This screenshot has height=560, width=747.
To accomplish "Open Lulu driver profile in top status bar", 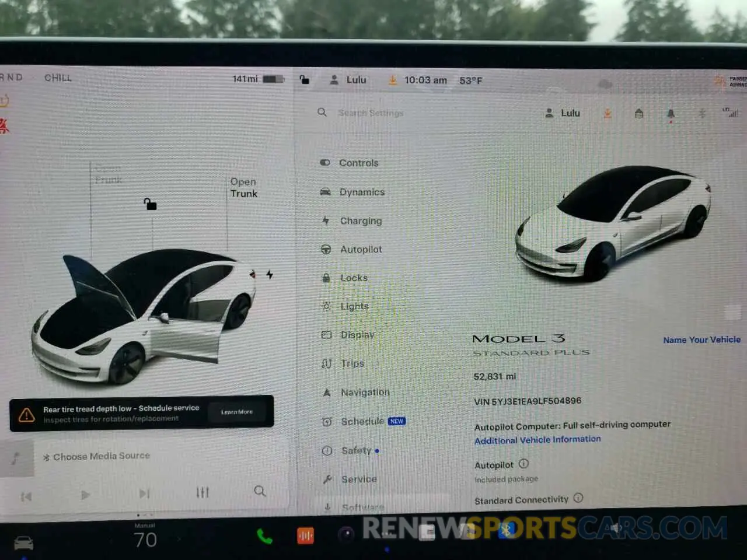I will pyautogui.click(x=348, y=80).
